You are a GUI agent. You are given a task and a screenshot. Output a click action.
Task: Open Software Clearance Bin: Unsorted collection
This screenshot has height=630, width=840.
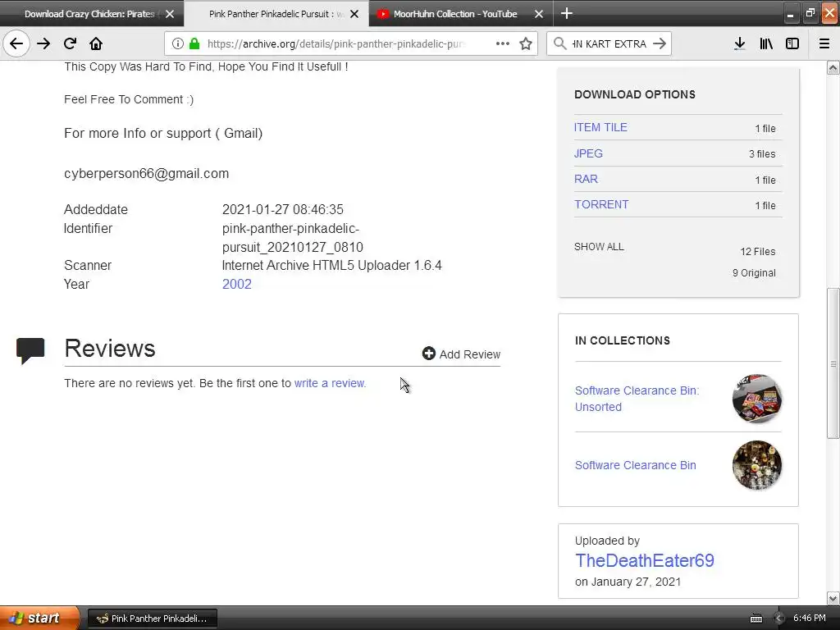click(x=637, y=399)
